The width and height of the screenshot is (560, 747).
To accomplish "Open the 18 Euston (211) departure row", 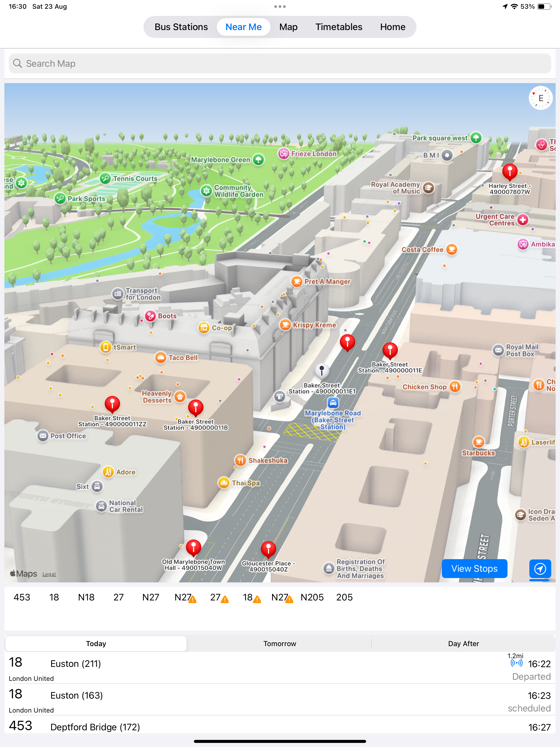I will coord(280,668).
